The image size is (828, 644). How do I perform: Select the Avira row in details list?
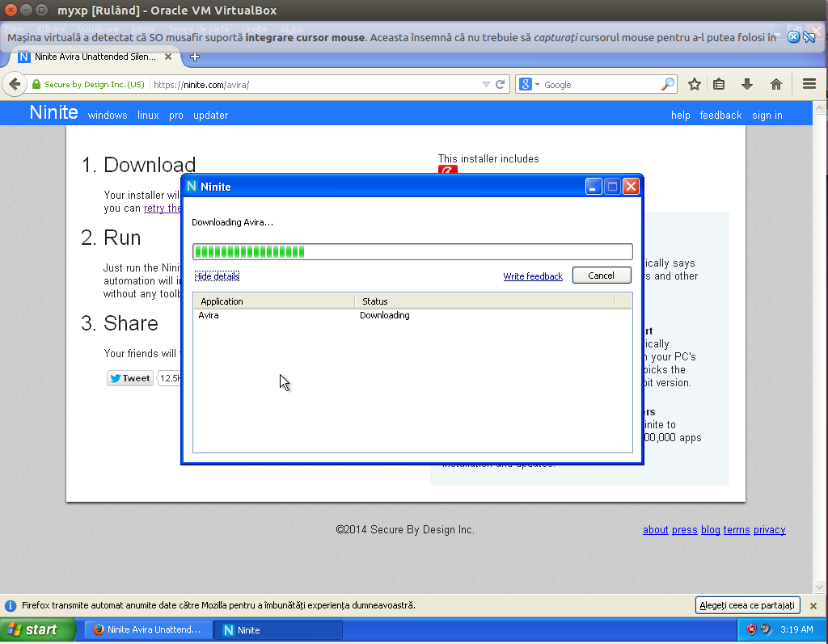coord(412,315)
